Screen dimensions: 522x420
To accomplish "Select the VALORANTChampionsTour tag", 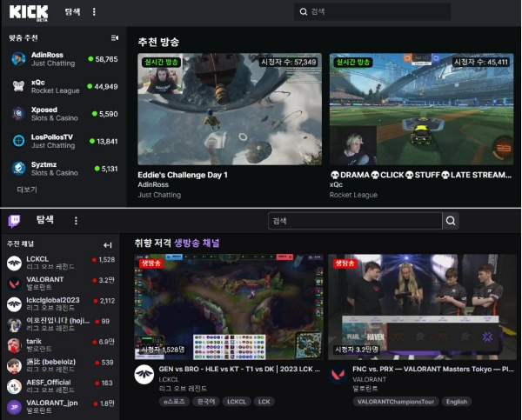I will (x=396, y=402).
